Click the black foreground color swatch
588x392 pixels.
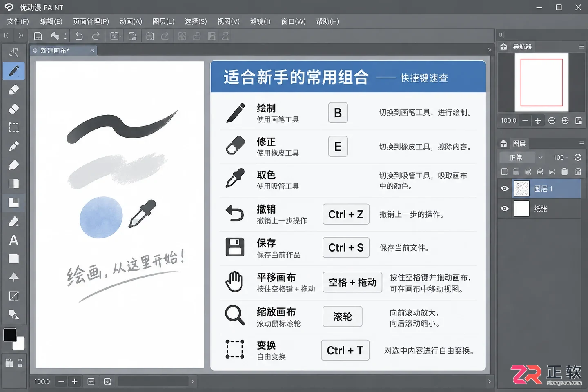point(10,335)
